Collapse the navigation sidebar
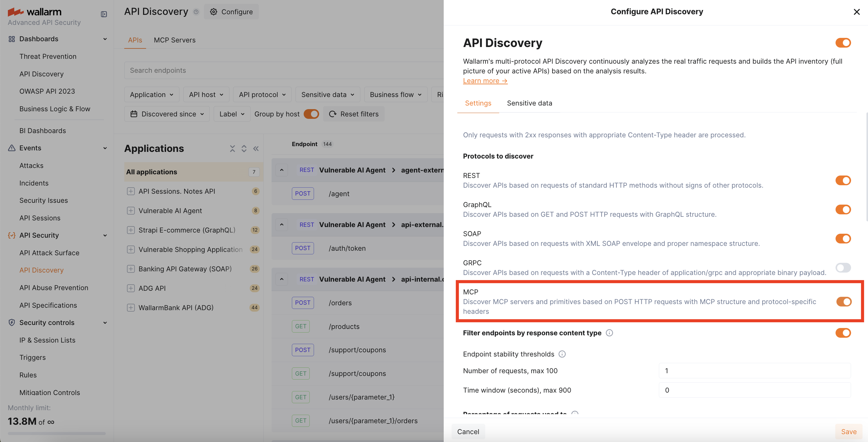 click(x=104, y=14)
